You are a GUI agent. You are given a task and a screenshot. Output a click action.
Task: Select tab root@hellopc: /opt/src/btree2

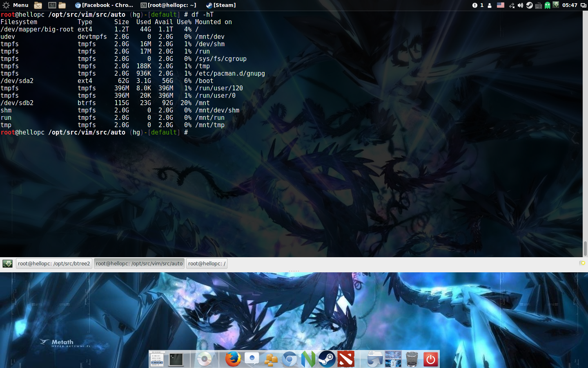(54, 264)
